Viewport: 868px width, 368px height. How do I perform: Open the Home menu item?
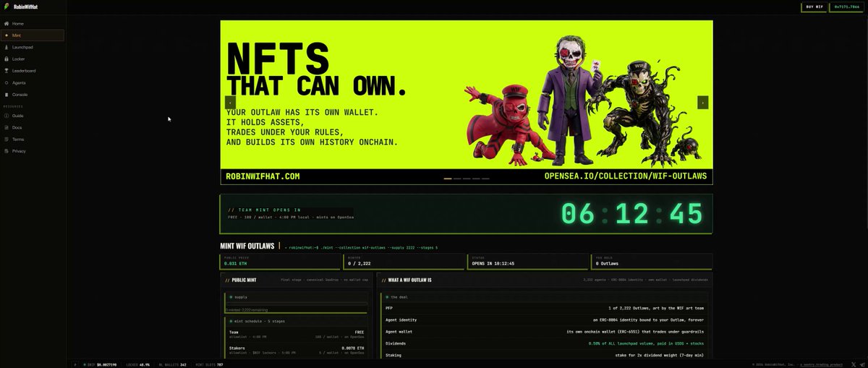[33, 24]
